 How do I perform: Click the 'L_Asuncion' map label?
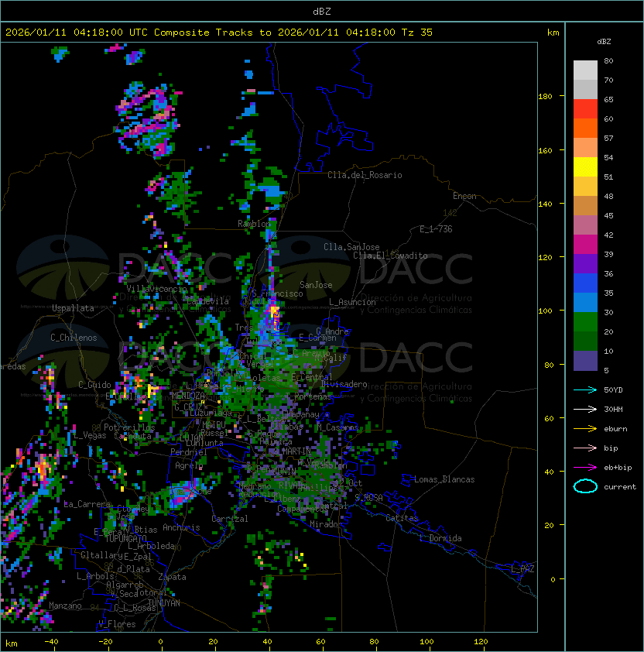pyautogui.click(x=352, y=302)
